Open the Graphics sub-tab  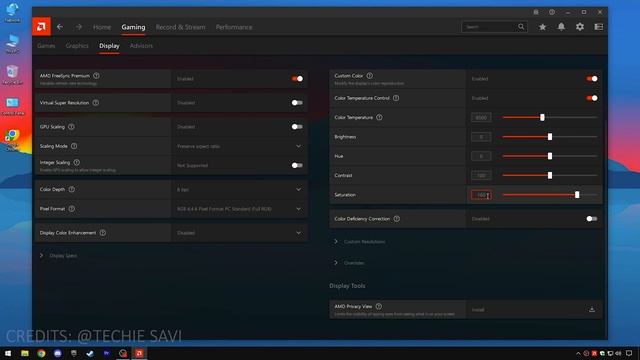click(x=77, y=46)
